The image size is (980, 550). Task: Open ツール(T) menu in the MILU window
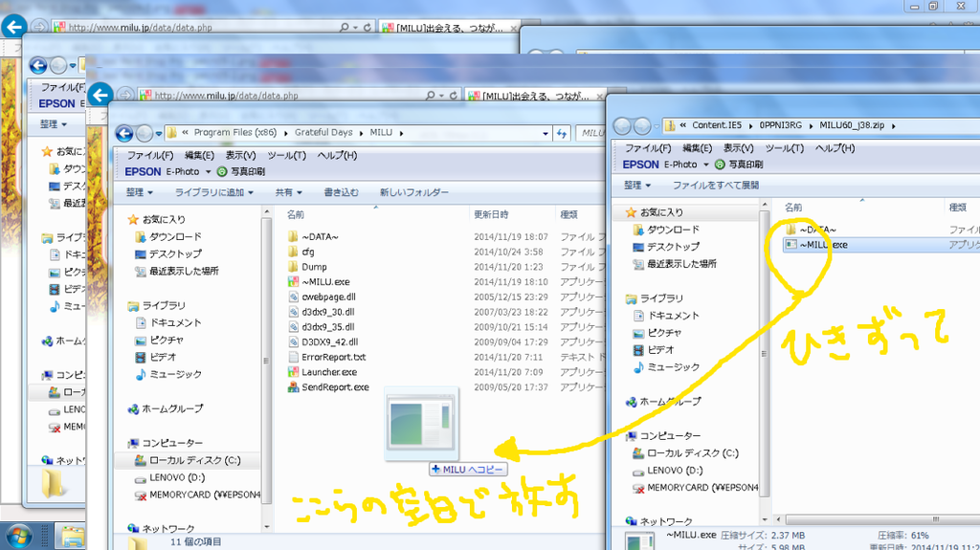click(287, 155)
